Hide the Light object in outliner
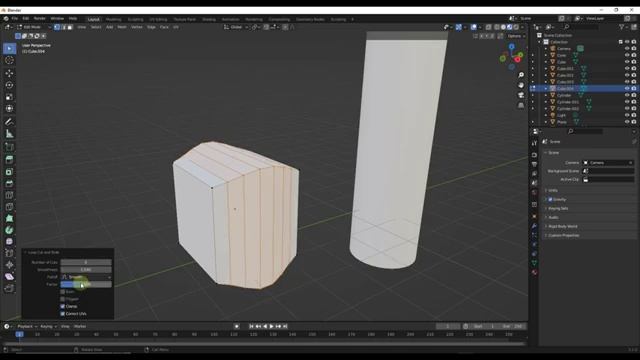This screenshot has width=640, height=360. pos(627,115)
